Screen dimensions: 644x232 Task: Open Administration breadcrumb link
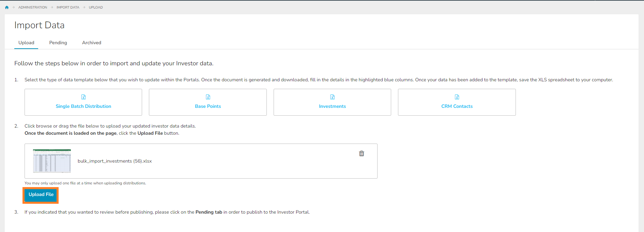point(33,7)
